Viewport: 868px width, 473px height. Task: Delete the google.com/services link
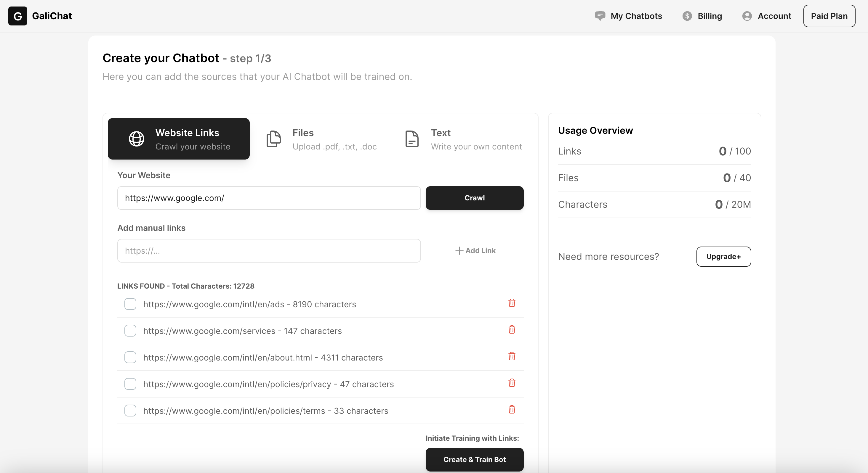click(x=512, y=329)
